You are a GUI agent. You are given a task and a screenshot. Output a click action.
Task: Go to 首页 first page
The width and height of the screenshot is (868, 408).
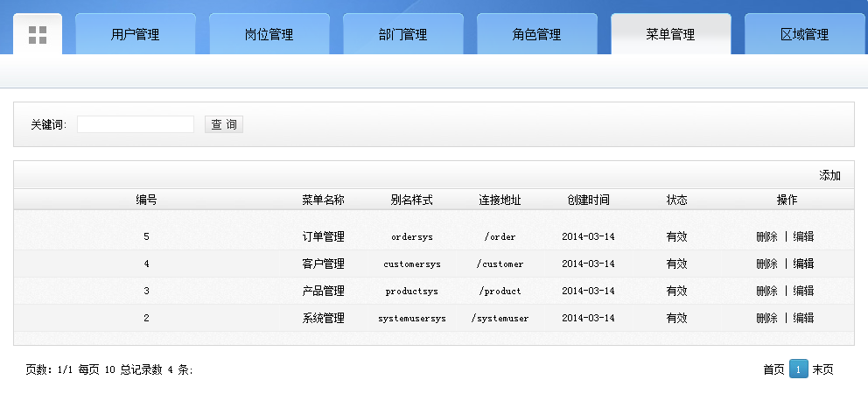(x=773, y=369)
